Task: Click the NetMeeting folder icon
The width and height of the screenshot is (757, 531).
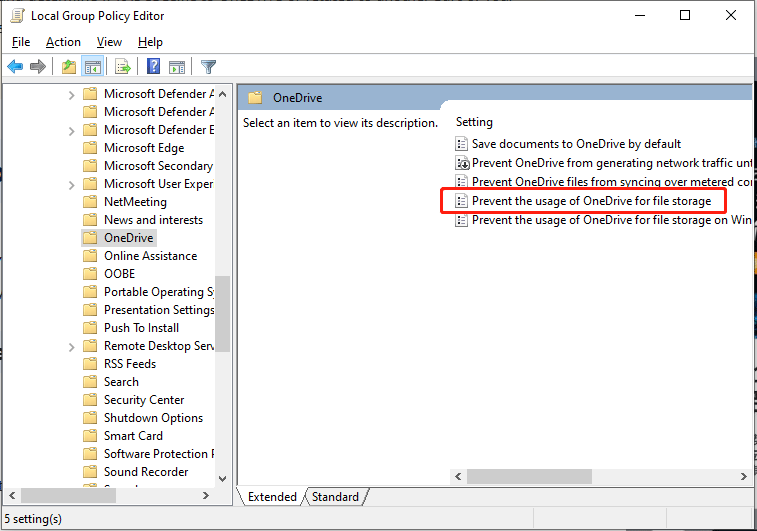Action: (x=90, y=202)
